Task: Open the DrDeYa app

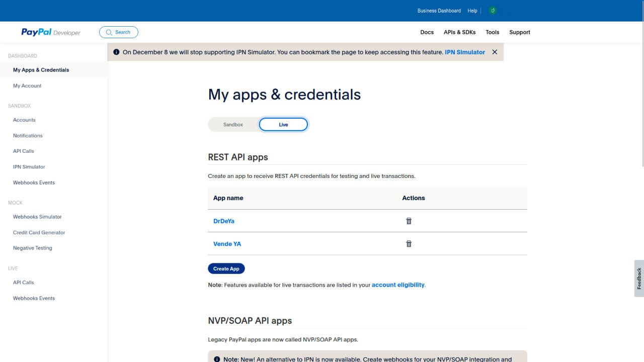Action: click(x=224, y=221)
